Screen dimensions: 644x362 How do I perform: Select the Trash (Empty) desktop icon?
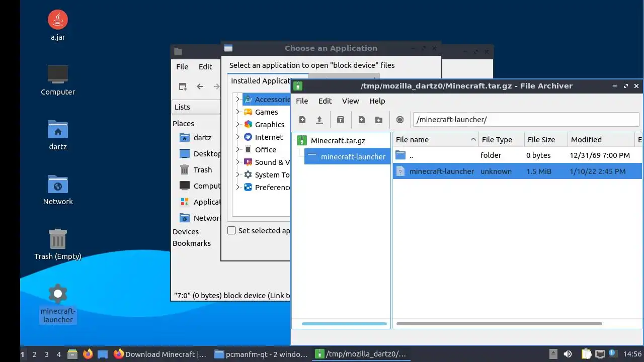coord(58,244)
